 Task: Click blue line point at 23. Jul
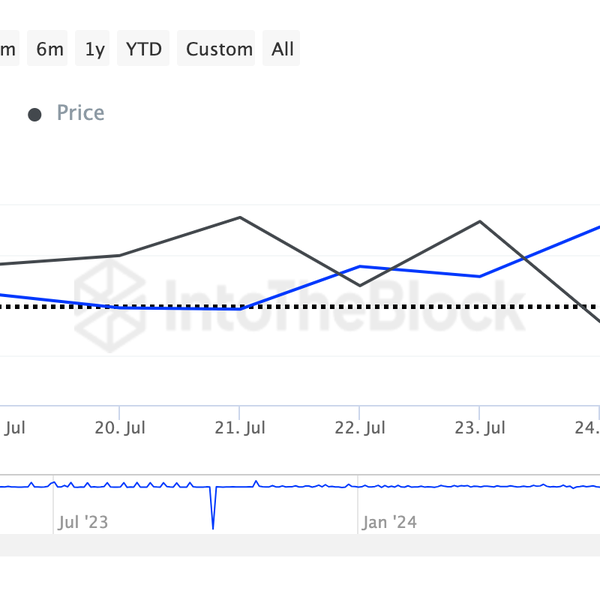click(x=480, y=276)
